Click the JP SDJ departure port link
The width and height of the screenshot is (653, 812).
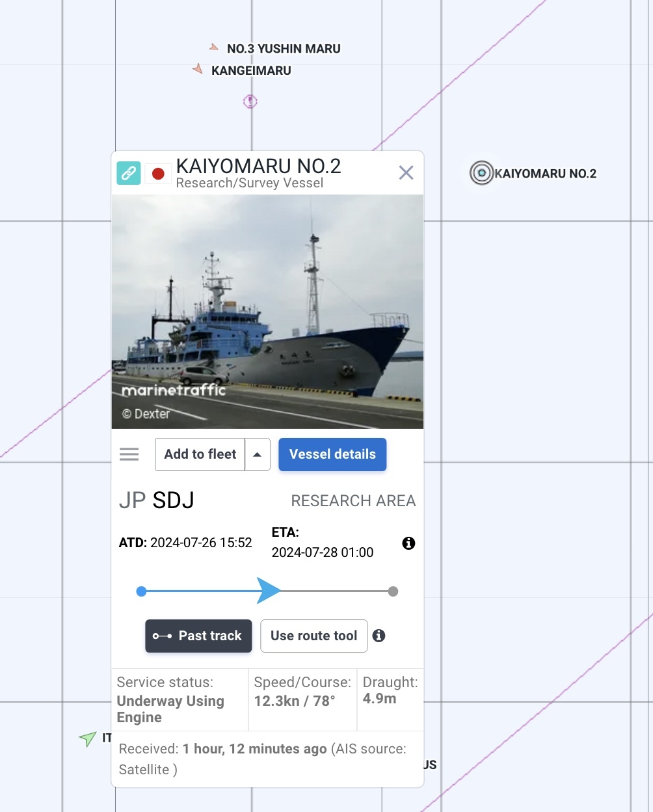[157, 500]
